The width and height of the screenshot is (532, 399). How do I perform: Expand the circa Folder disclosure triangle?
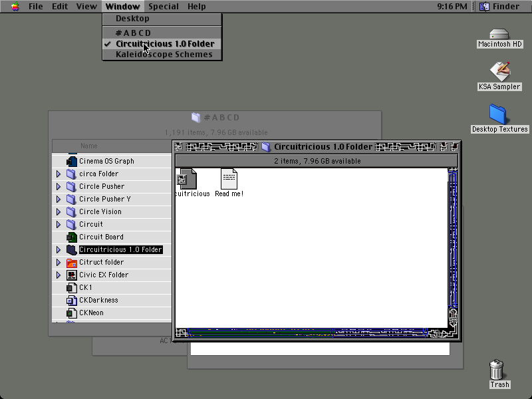coord(59,174)
